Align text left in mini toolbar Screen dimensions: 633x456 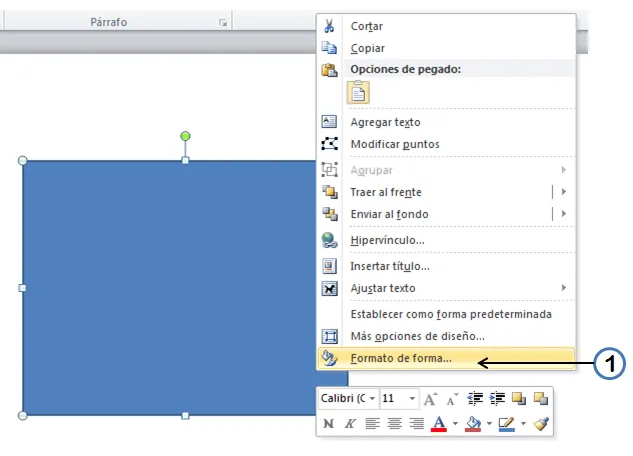click(372, 423)
